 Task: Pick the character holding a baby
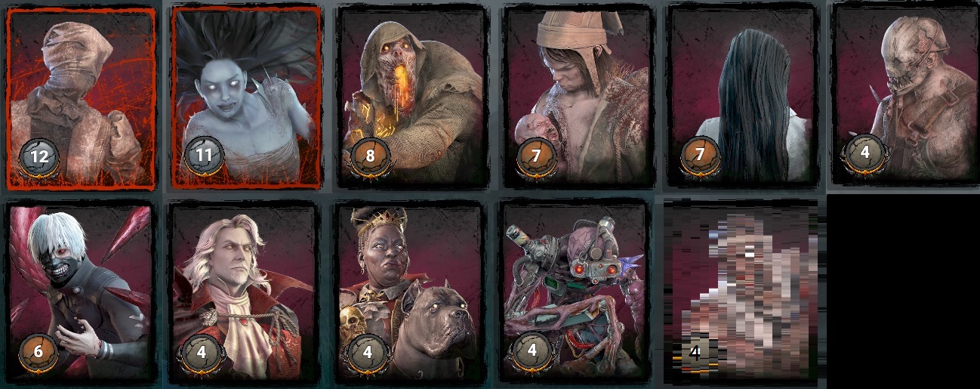pyautogui.click(x=578, y=94)
